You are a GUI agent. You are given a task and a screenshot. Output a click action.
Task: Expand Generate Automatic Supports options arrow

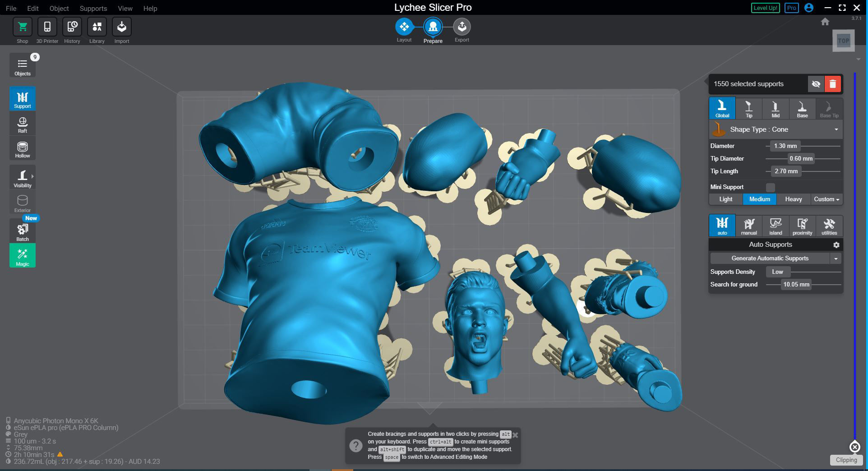pos(836,259)
